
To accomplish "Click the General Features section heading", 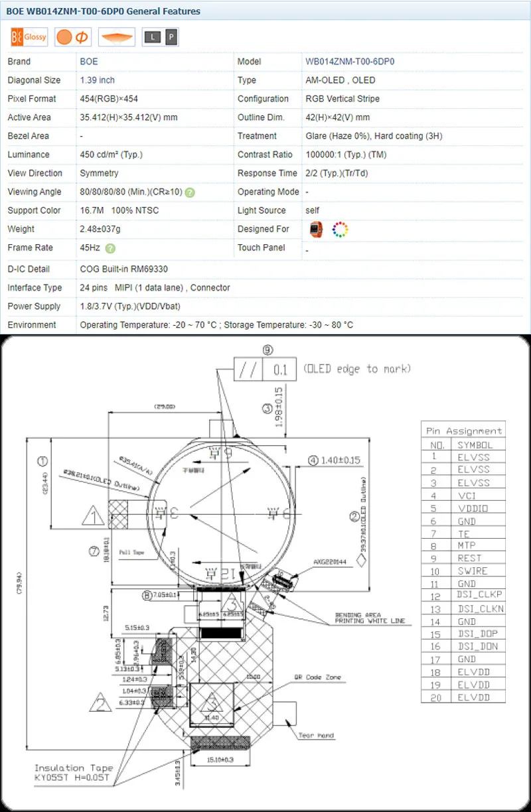I will [x=104, y=11].
